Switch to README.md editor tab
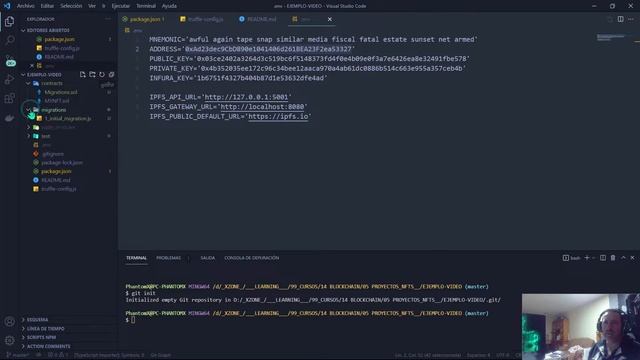 (x=260, y=19)
